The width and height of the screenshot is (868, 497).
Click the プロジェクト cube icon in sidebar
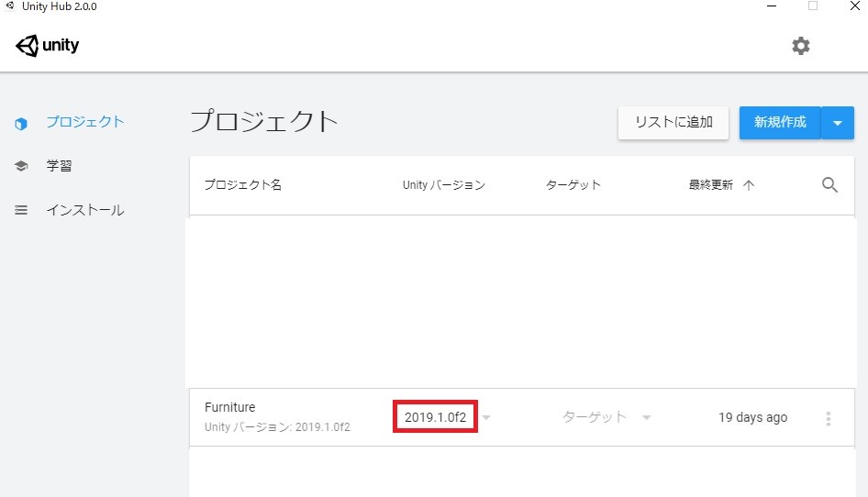pos(21,123)
